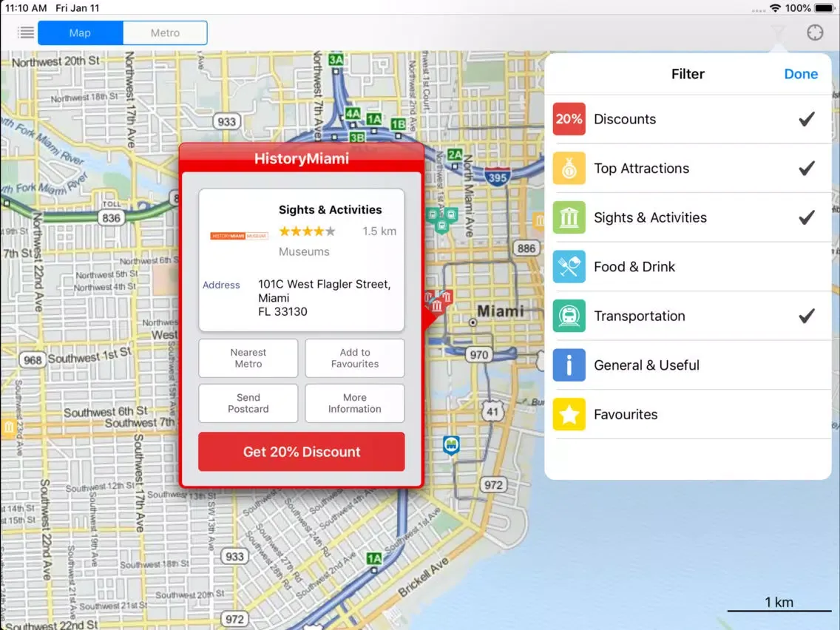The image size is (840, 630).
Task: Tap the four-star rating
Action: click(308, 231)
